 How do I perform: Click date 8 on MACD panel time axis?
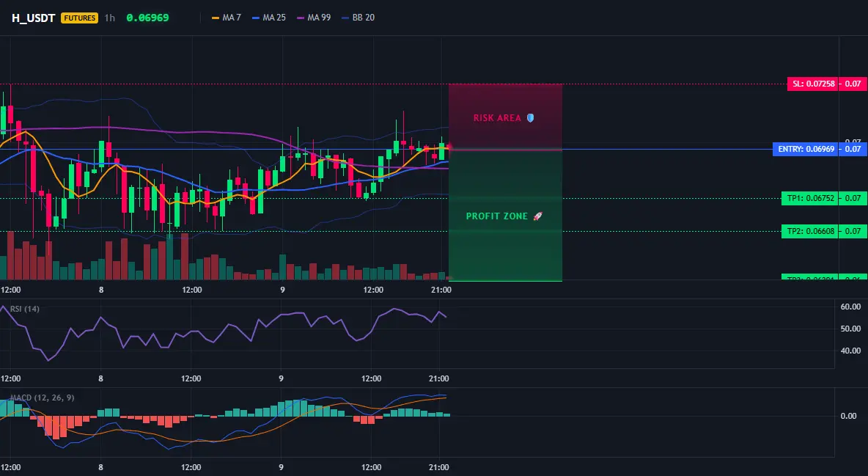100,467
